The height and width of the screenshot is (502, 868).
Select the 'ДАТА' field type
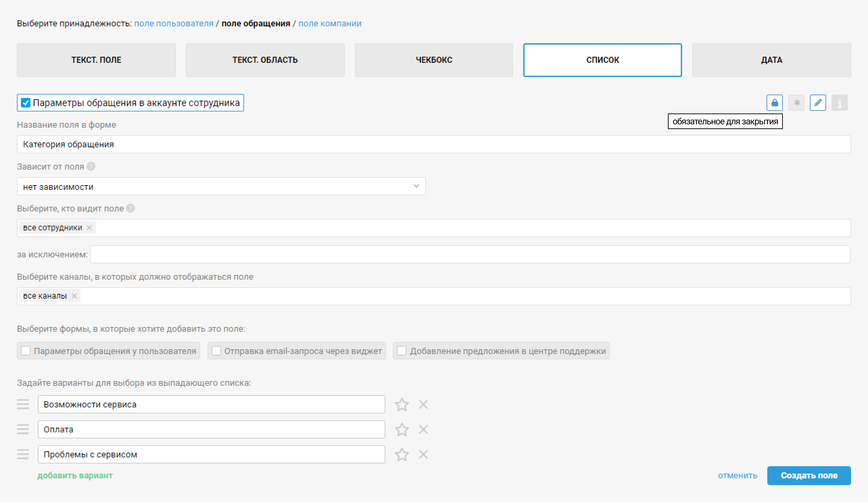[771, 60]
